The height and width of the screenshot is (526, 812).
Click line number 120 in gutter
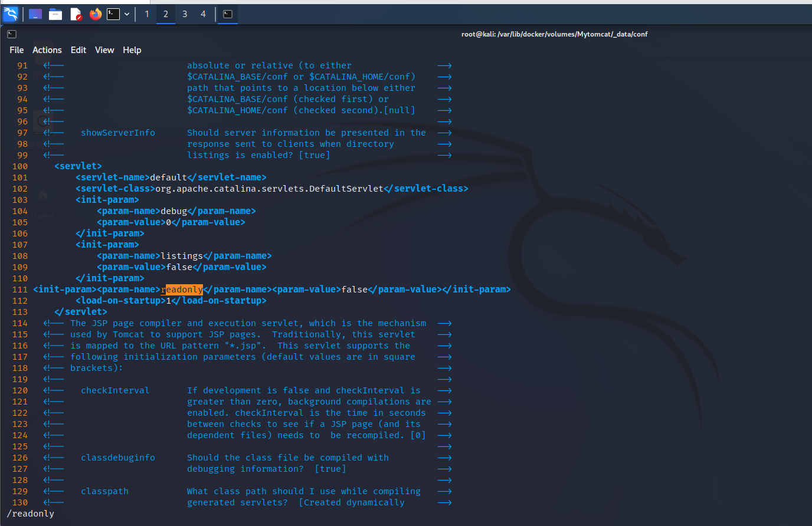[19, 390]
